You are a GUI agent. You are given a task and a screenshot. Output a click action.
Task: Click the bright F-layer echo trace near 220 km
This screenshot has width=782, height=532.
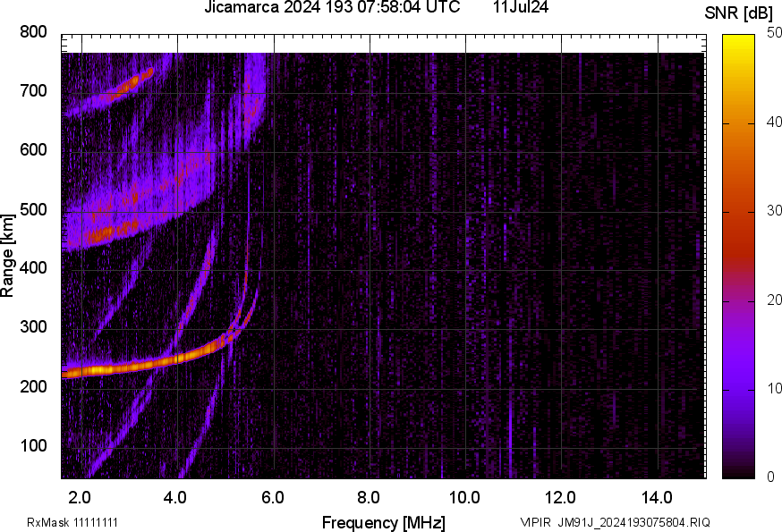tap(145, 364)
